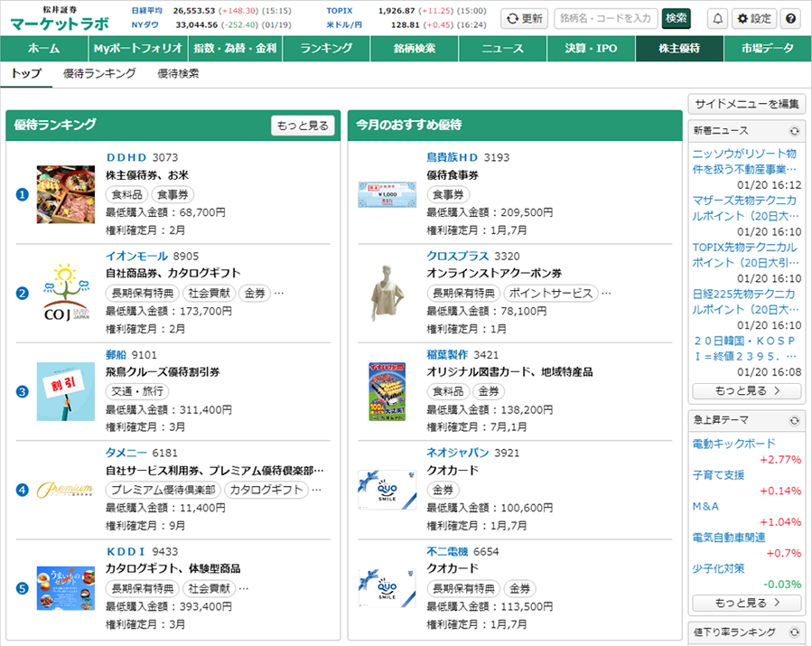Open news TOPIX先物テクニカルポイント
The image size is (812, 646).
click(x=745, y=255)
